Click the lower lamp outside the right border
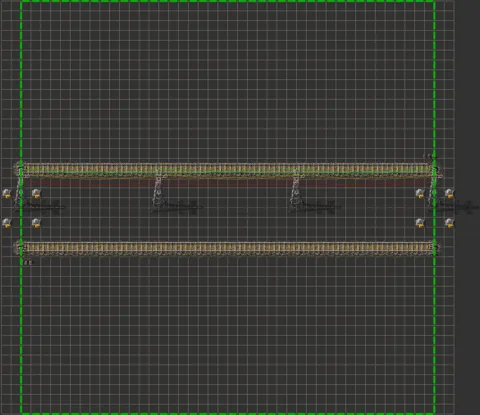 tap(449, 223)
